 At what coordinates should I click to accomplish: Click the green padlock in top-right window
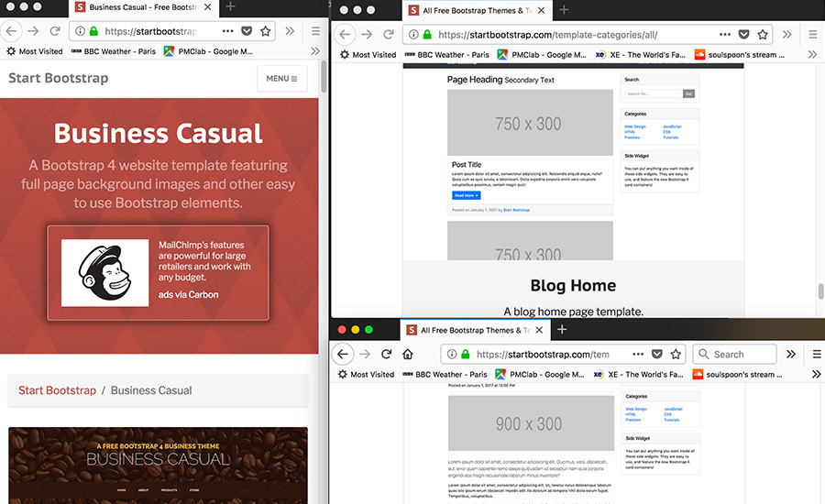coord(427,34)
